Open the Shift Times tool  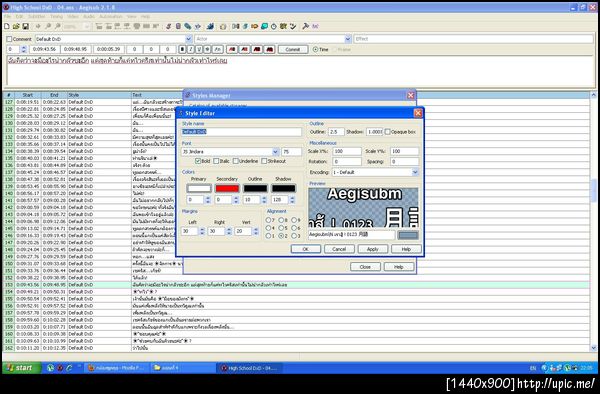click(236, 26)
